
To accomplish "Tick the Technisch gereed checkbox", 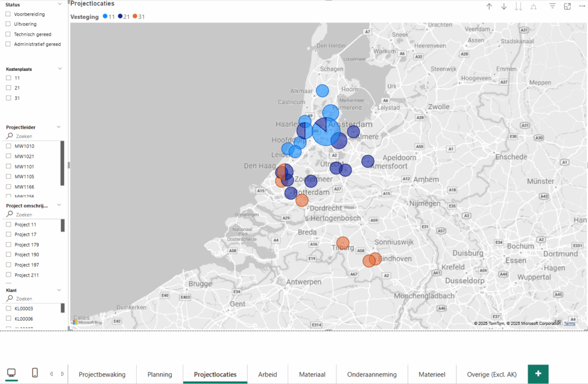I will 8,34.
